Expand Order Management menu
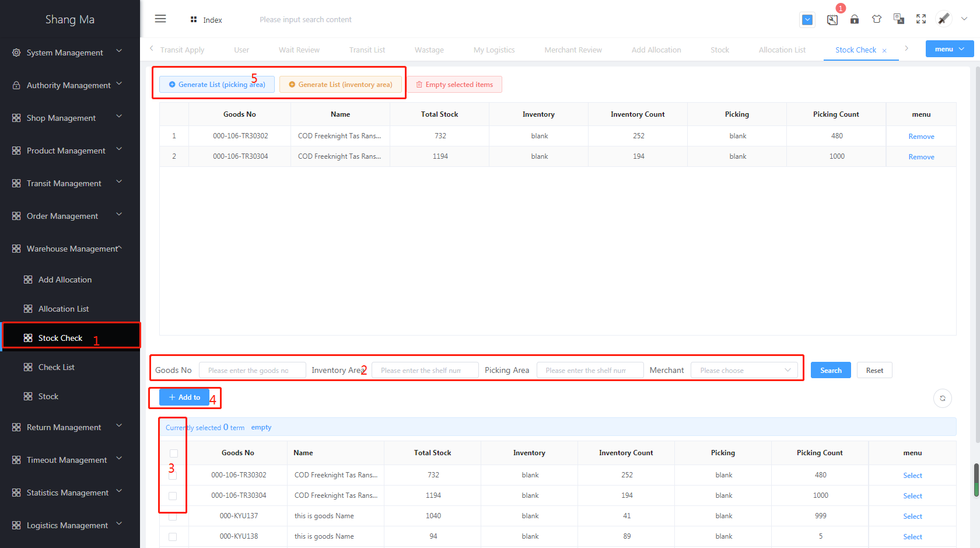Viewport: 980px width, 548px height. [x=70, y=216]
